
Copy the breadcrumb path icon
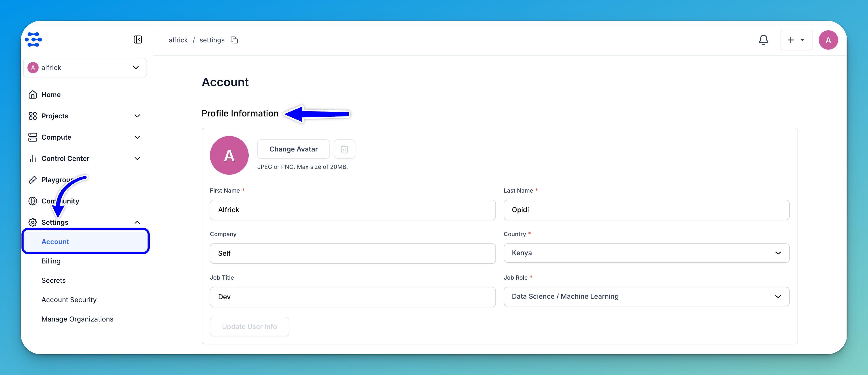(234, 40)
